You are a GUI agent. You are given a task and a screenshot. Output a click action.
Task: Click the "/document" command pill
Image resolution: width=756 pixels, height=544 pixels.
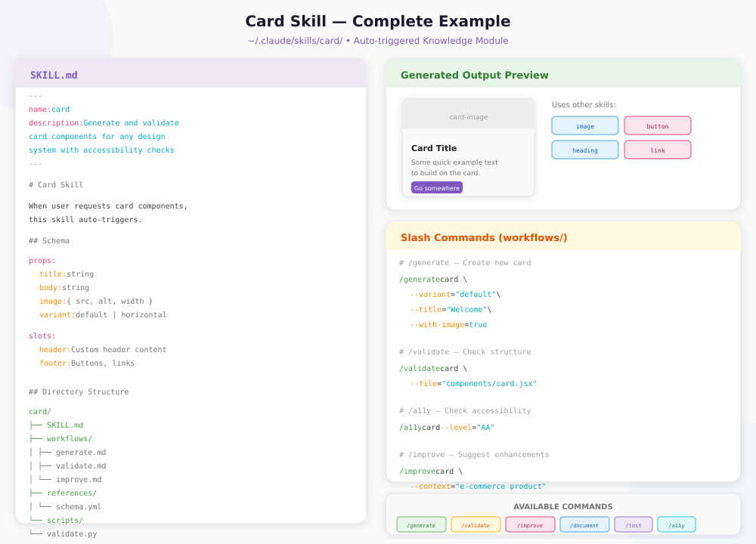[x=584, y=524]
